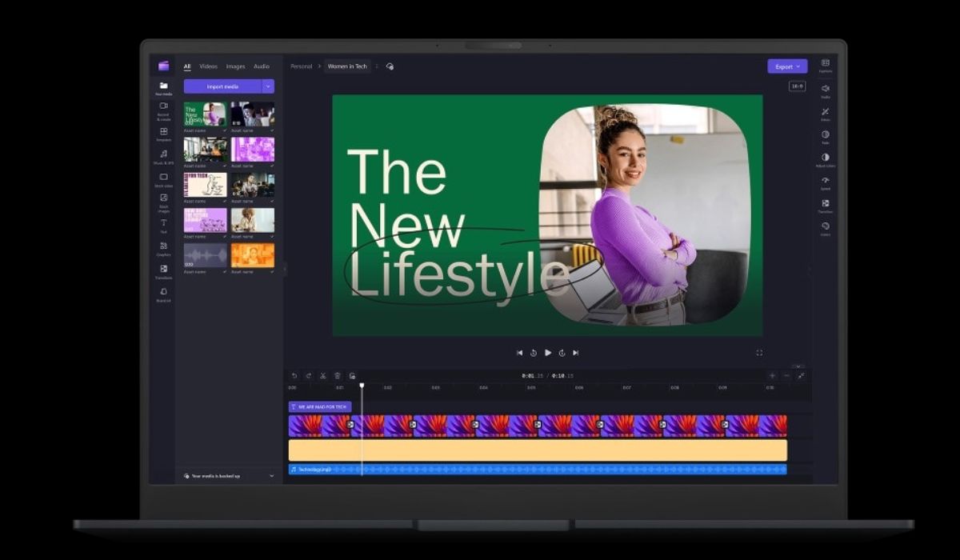Switch to the Videos media tab
This screenshot has height=560, width=960.
point(208,66)
